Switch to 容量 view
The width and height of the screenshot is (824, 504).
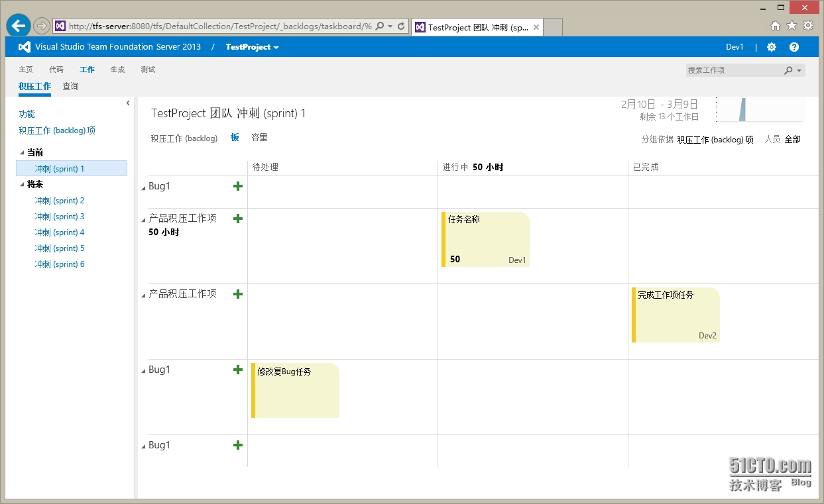(x=259, y=138)
